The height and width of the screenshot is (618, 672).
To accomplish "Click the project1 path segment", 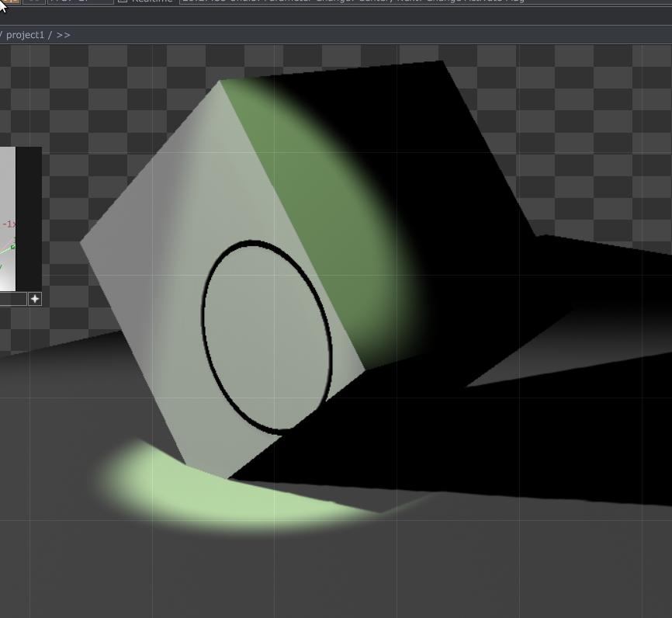I will click(25, 35).
